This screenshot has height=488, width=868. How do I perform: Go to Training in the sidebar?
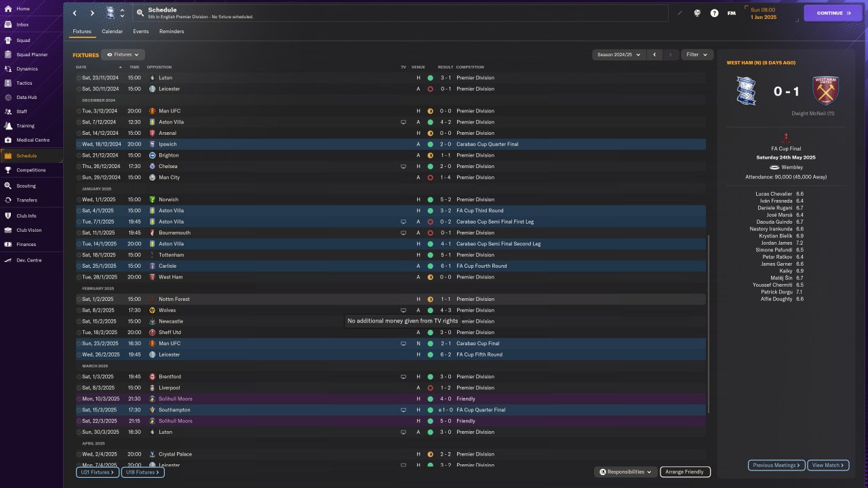click(25, 125)
